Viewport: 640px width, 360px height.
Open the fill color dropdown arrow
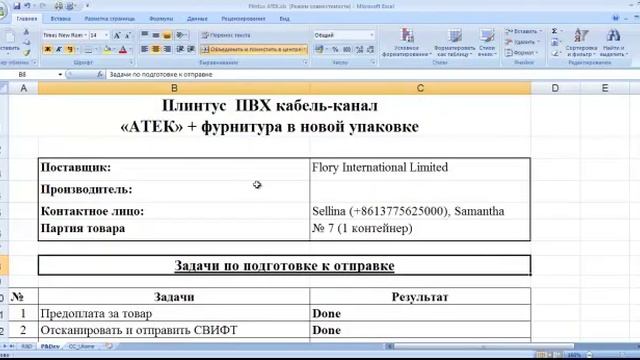(115, 49)
